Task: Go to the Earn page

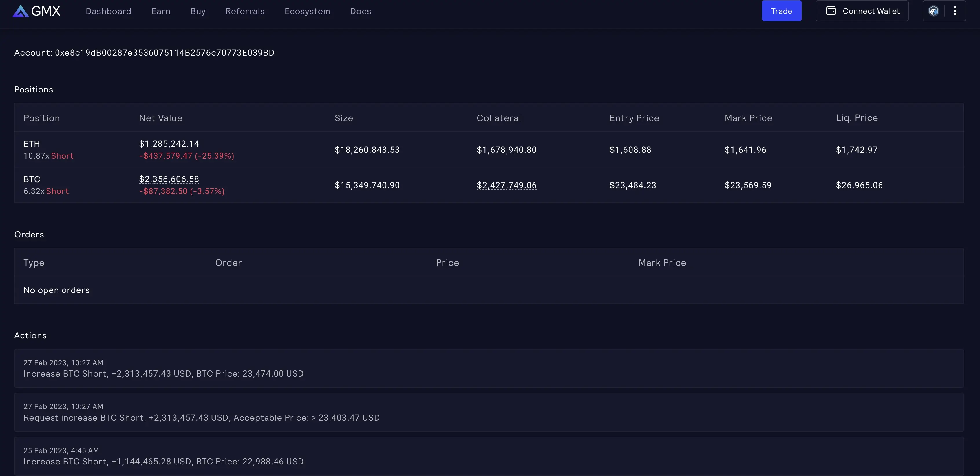Action: (x=160, y=11)
